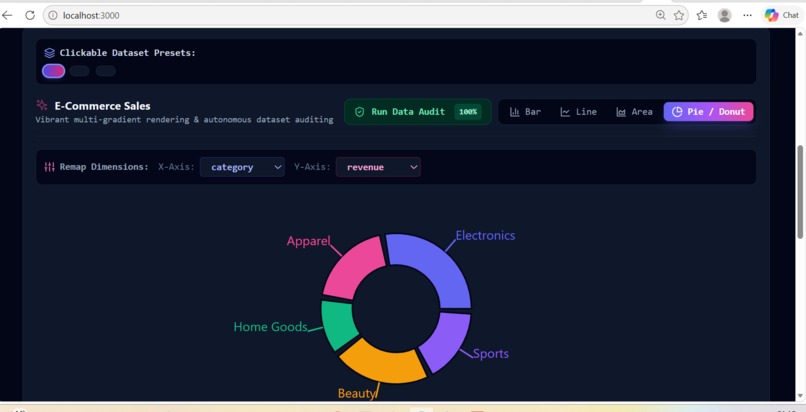Viewport: 806px width, 412px height.
Task: Select the third dataset preset pill
Action: point(106,71)
